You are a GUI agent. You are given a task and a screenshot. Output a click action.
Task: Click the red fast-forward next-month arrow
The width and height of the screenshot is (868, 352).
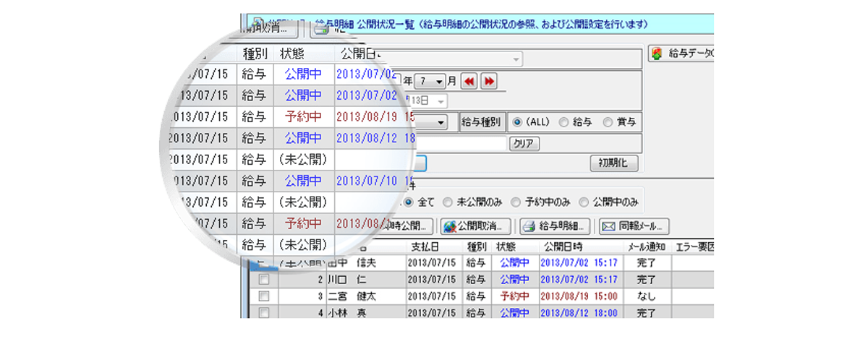coord(489,82)
